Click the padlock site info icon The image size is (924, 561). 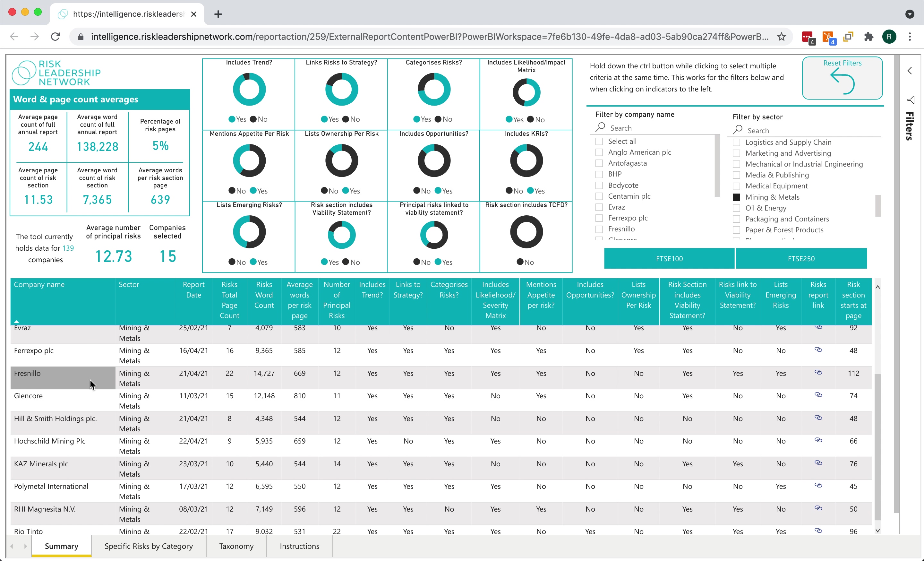point(81,37)
